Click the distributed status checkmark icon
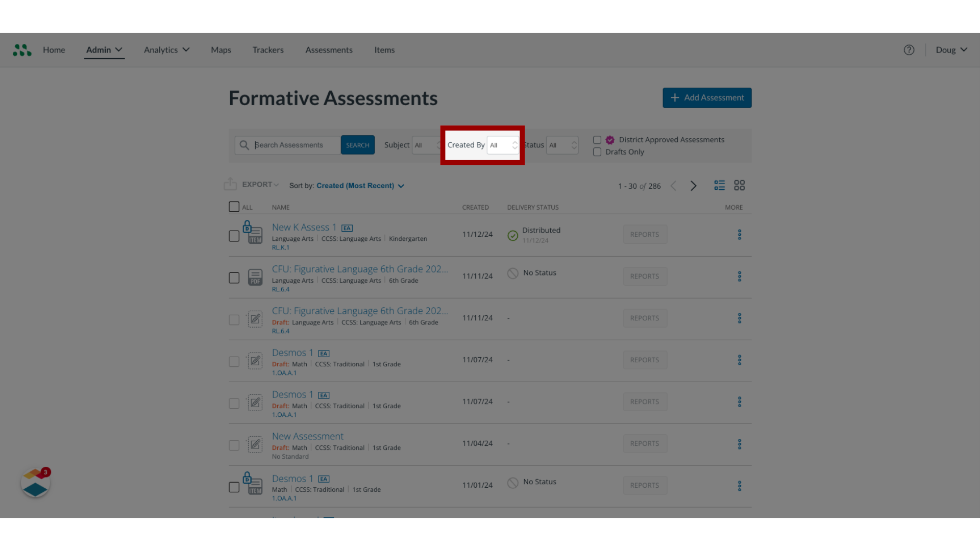 point(513,235)
